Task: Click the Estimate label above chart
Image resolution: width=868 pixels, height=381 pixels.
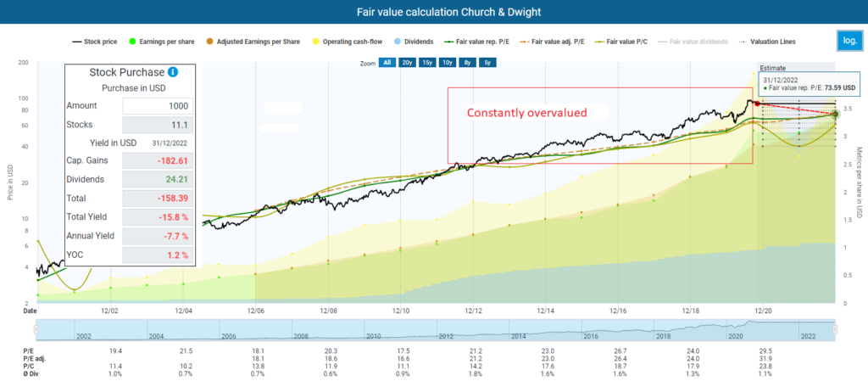Action: click(x=772, y=68)
